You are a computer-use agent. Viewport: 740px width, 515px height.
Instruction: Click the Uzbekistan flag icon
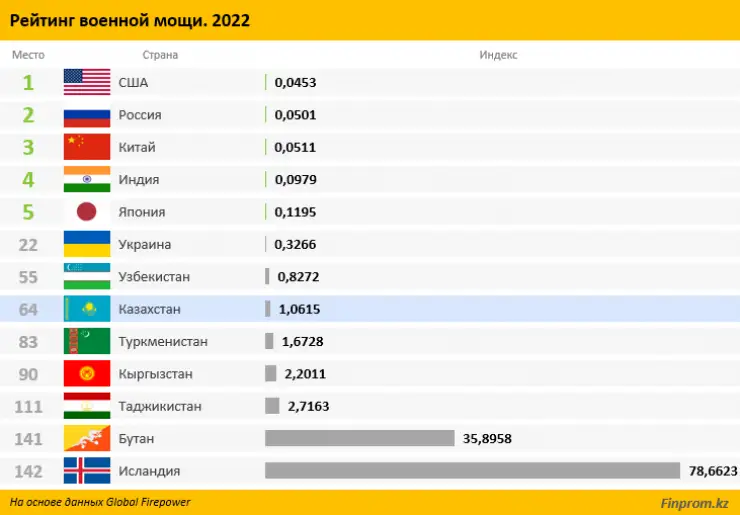tap(87, 277)
